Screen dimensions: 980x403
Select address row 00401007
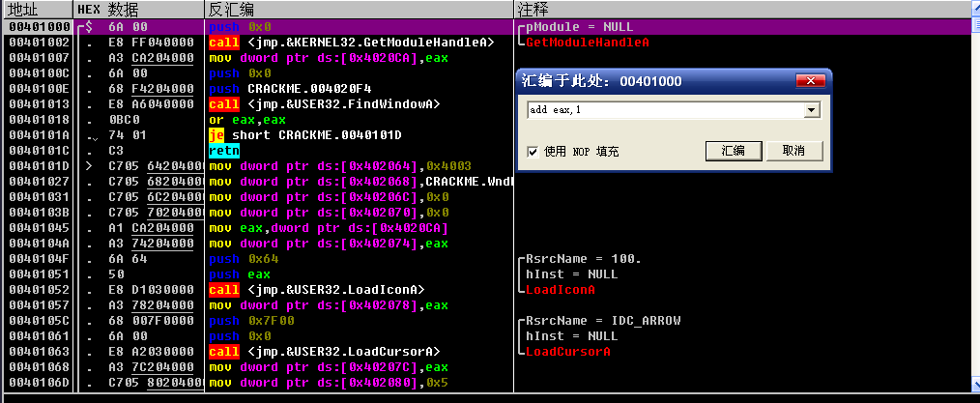[37, 57]
